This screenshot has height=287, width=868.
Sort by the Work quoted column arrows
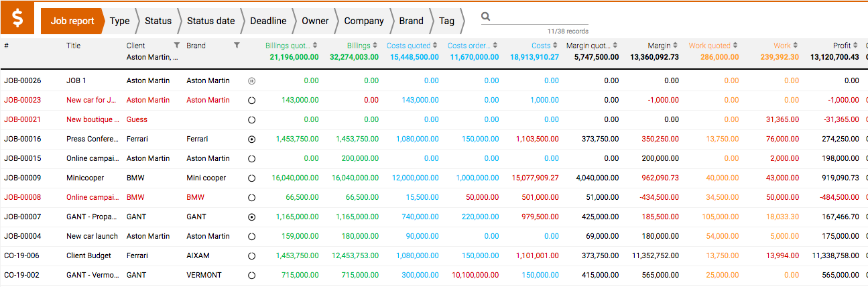(x=736, y=46)
